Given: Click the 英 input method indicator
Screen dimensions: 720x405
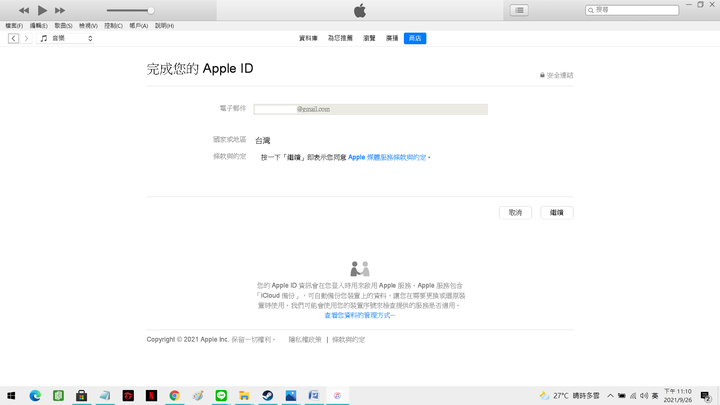Looking at the screenshot, I should 655,395.
